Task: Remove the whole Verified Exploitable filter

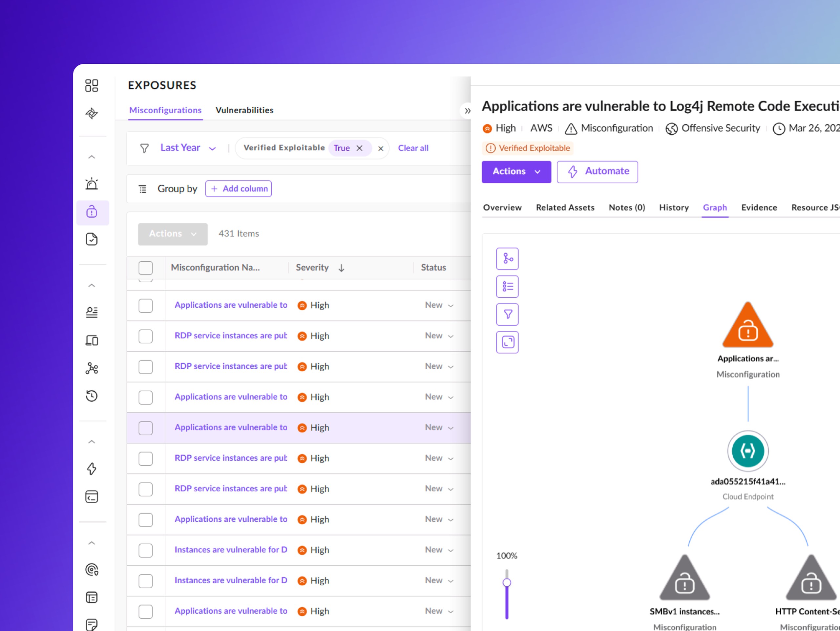Action: [x=381, y=148]
